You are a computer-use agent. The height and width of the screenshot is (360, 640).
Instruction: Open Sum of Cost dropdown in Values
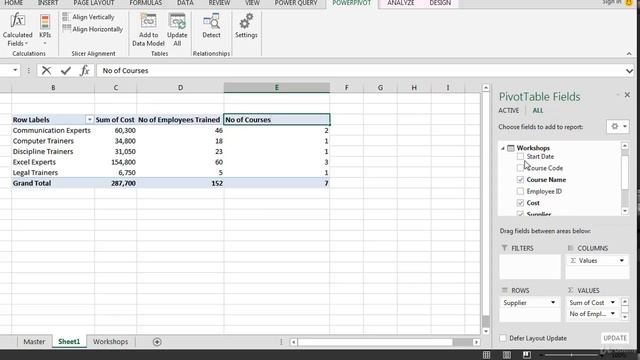point(613,302)
